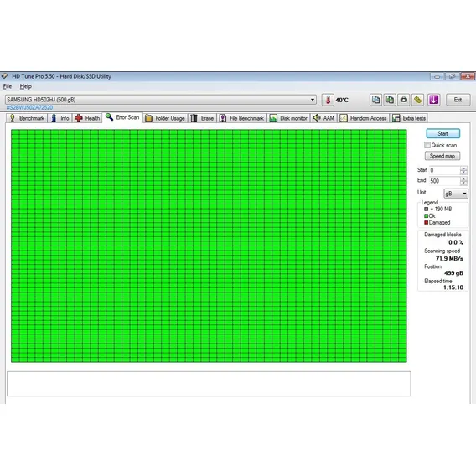Image resolution: width=476 pixels, height=476 pixels.
Task: Click the Exit button
Action: (x=458, y=100)
